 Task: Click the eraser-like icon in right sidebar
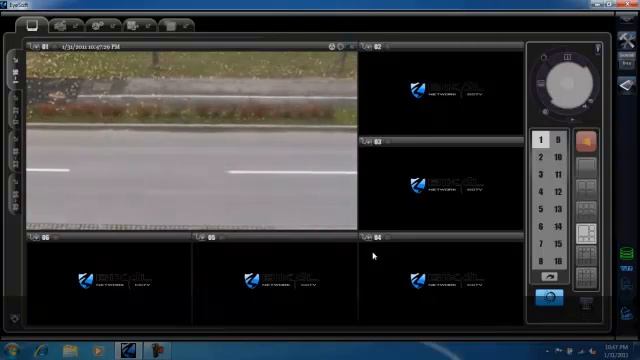pos(627,85)
